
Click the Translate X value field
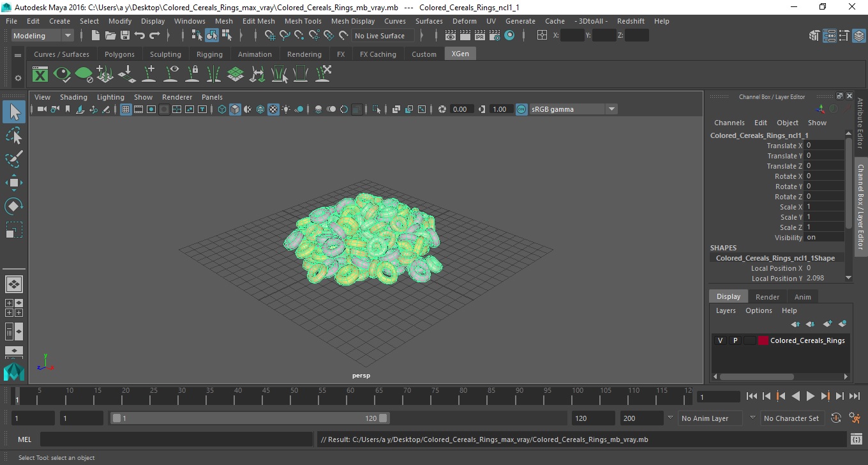[x=824, y=146]
